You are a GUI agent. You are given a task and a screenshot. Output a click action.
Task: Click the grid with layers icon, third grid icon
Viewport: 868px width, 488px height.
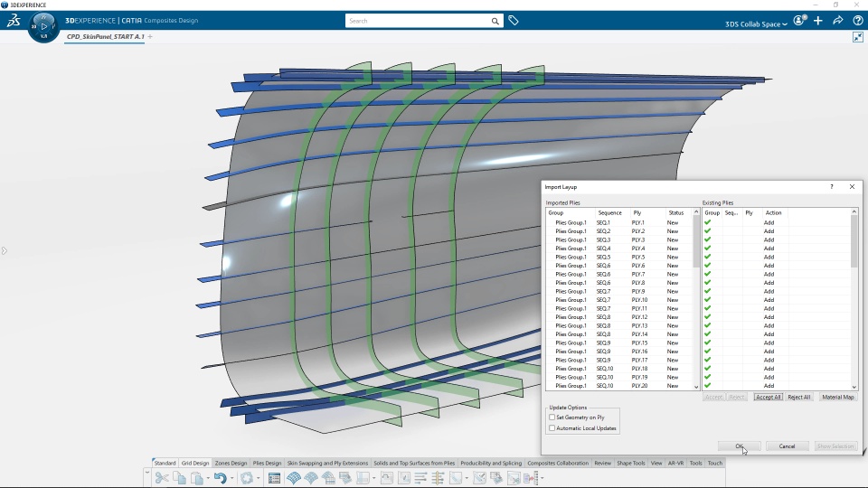[328, 478]
